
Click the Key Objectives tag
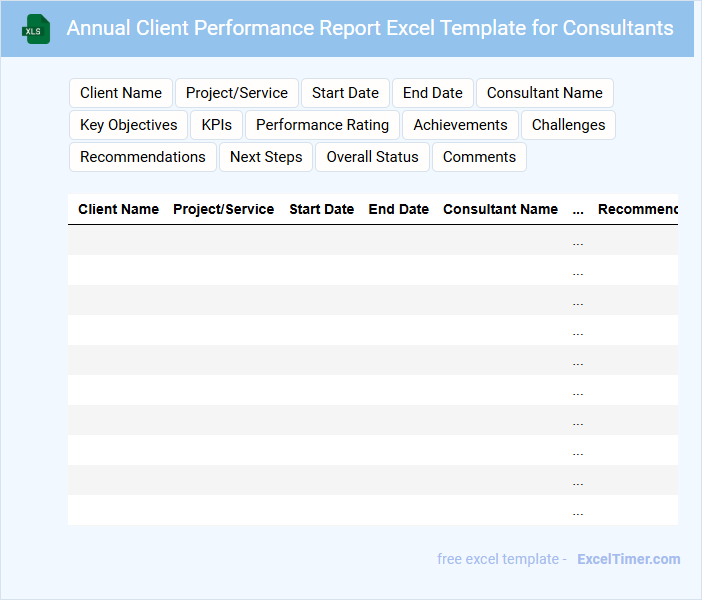coord(129,125)
